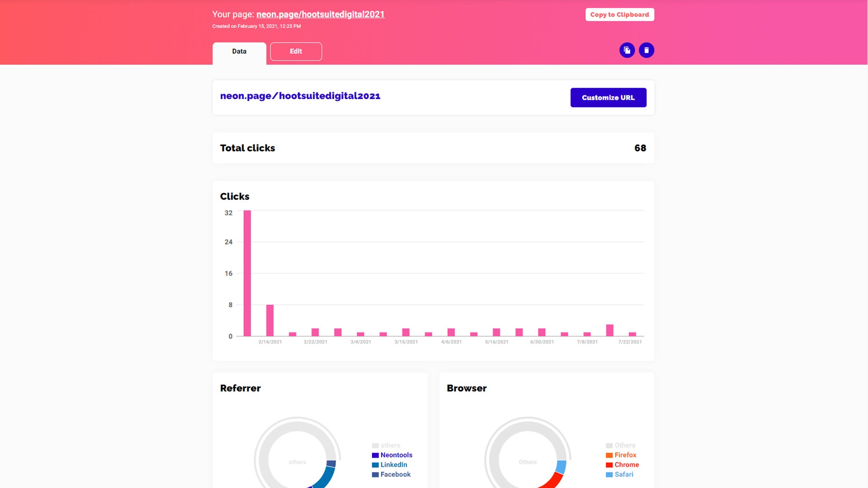The width and height of the screenshot is (868, 488).
Task: Click the LinkedIn legend color swatch
Action: tap(375, 465)
